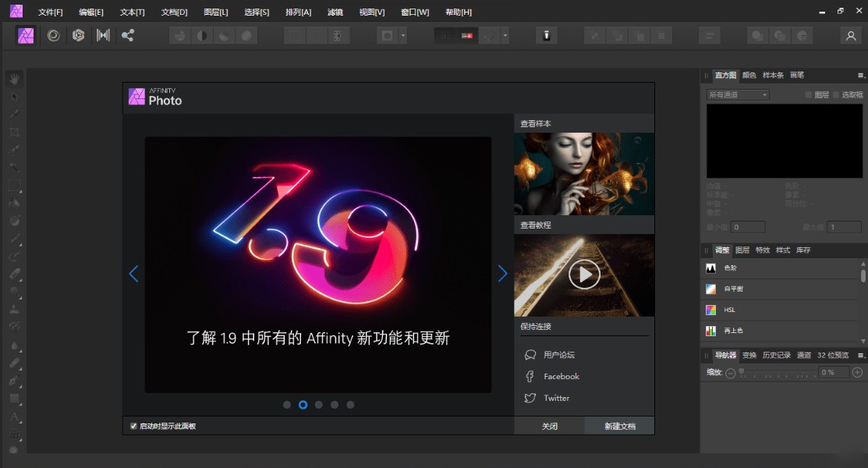
Task: Open the Navigator panel options menu
Action: pos(861,356)
